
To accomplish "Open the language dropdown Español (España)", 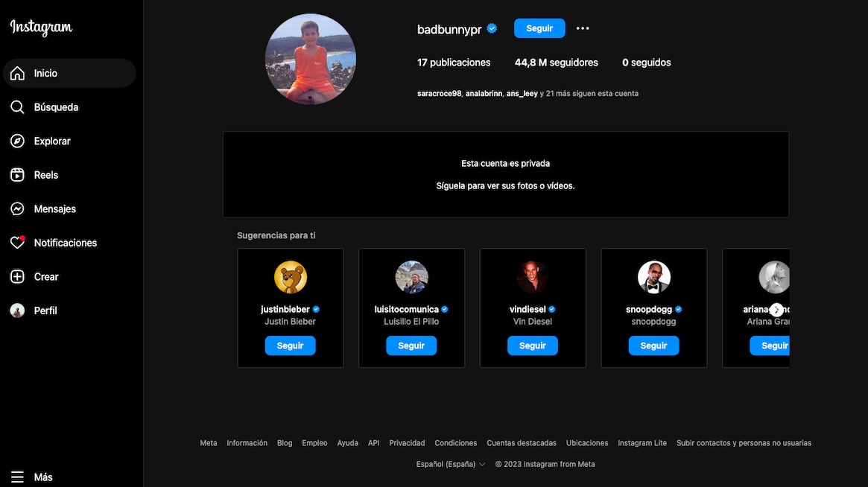I will [x=451, y=465].
